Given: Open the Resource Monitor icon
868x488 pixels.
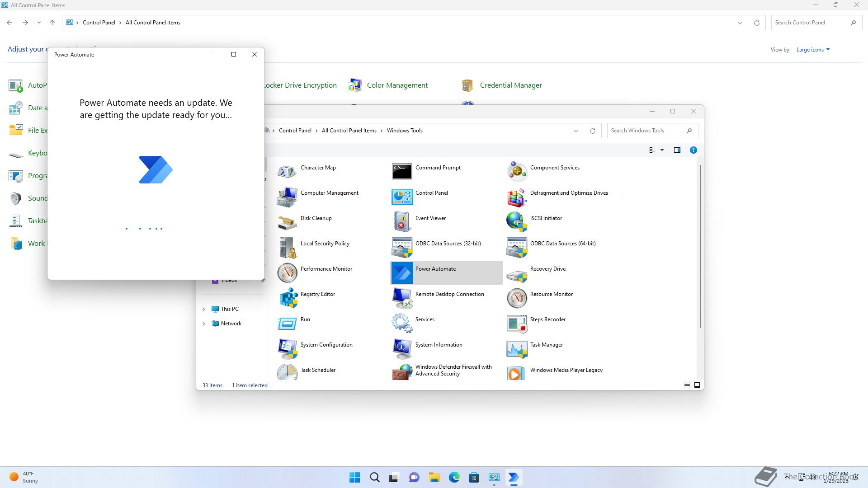Looking at the screenshot, I should point(517,298).
